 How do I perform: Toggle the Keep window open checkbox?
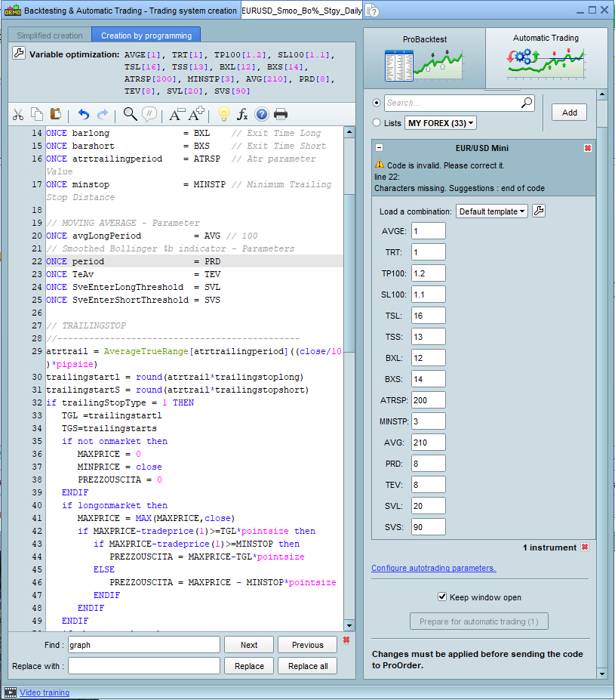click(x=442, y=597)
